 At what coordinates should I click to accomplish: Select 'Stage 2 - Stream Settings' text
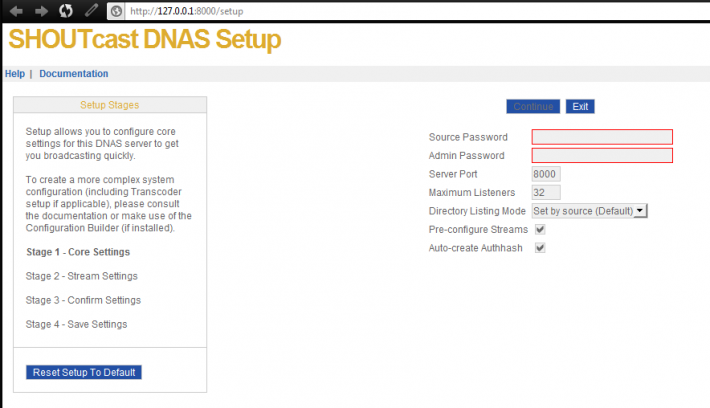82,276
